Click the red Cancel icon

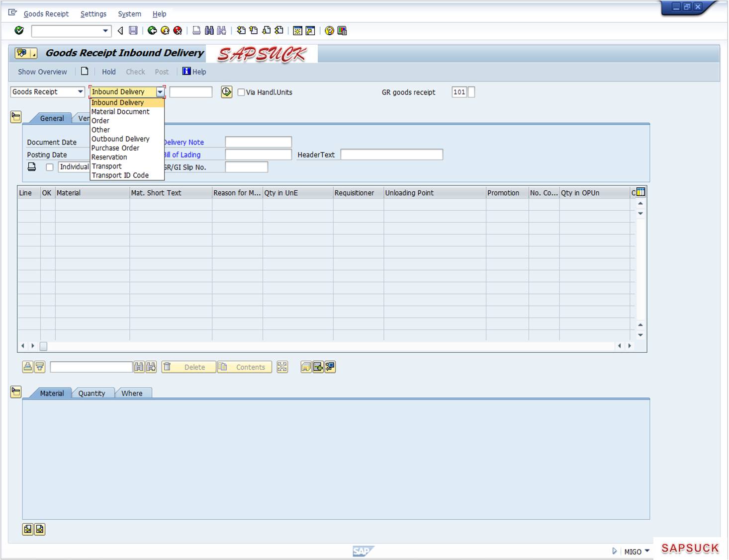(x=178, y=31)
